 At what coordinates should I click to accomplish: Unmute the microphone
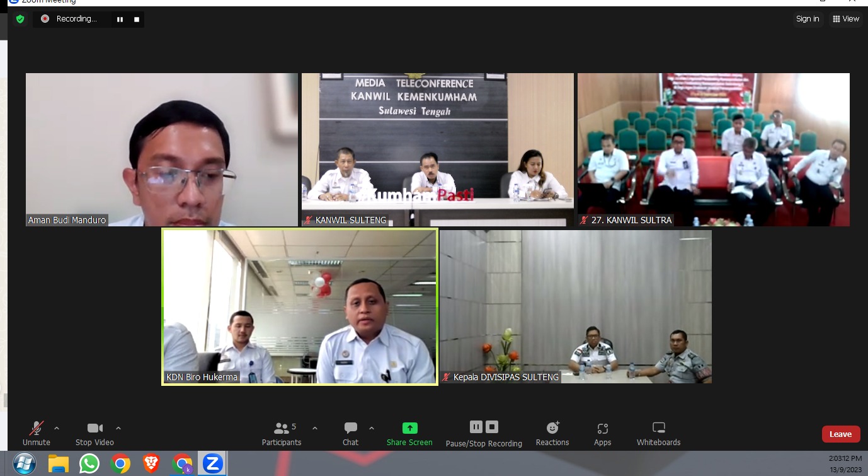pos(37,433)
